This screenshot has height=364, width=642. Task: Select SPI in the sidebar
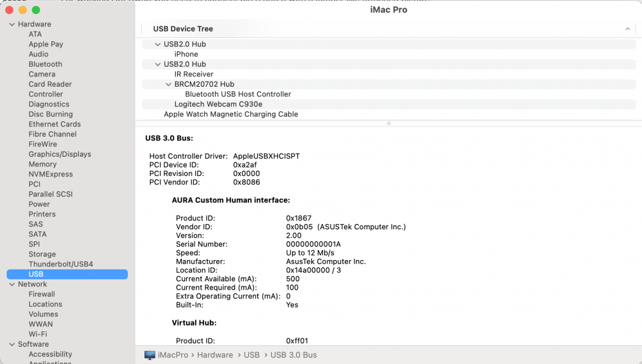point(34,245)
